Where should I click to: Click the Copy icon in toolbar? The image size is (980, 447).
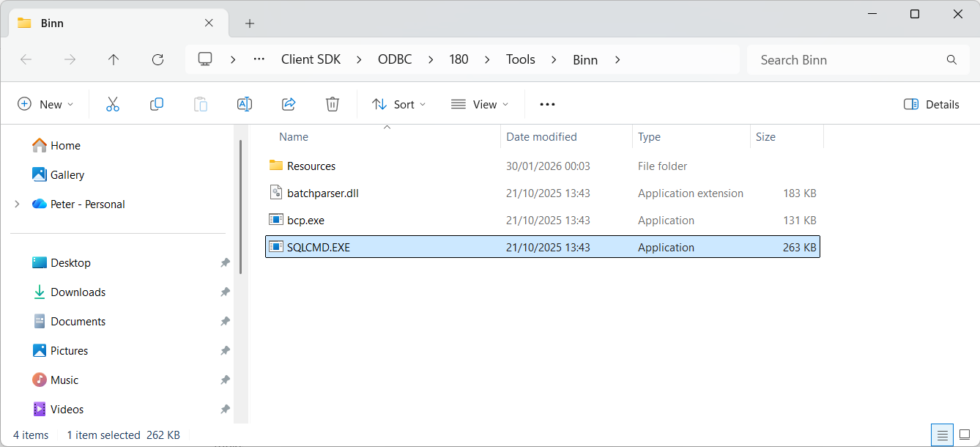coord(156,104)
